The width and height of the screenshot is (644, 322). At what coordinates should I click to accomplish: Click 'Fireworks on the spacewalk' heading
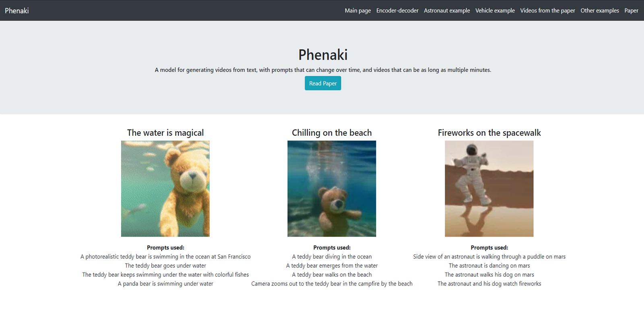click(489, 133)
